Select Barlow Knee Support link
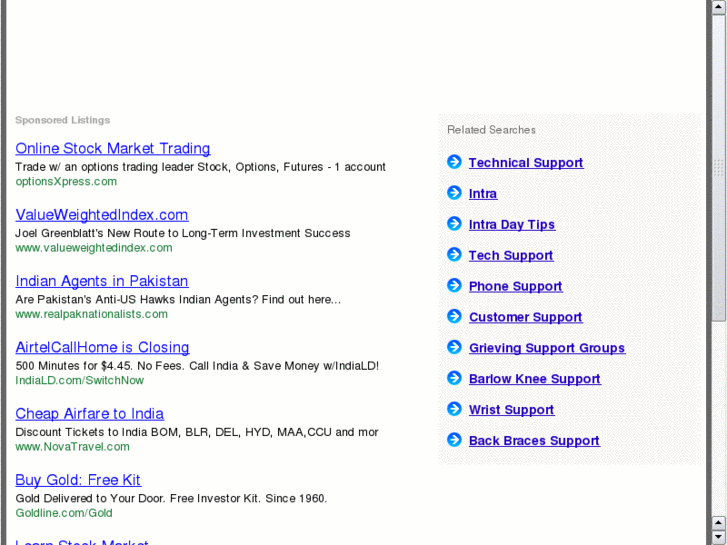 pyautogui.click(x=535, y=379)
